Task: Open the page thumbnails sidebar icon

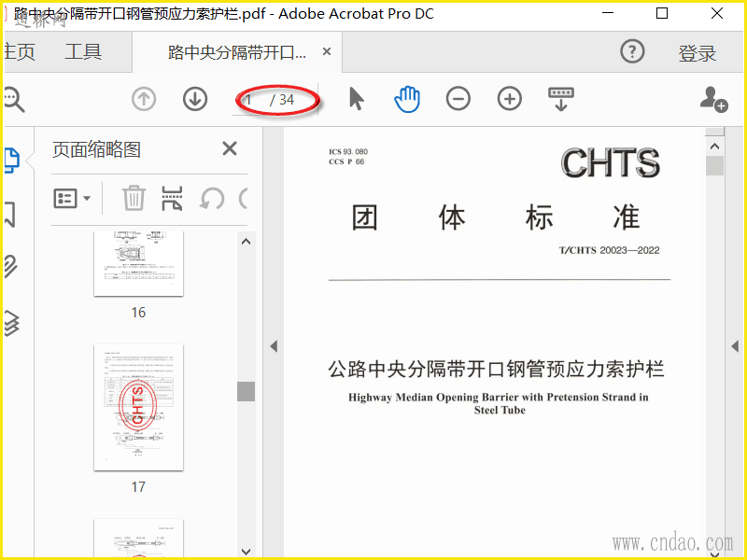Action: click(x=11, y=161)
